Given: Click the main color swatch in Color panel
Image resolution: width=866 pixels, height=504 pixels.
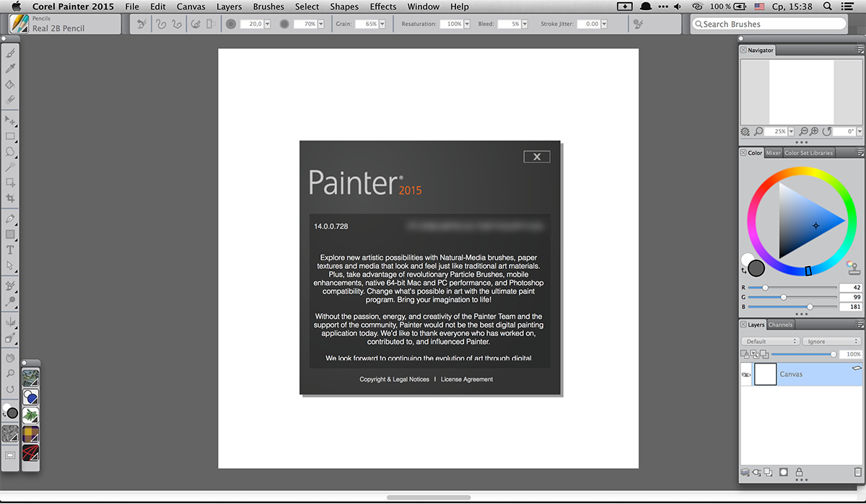Looking at the screenshot, I should [x=756, y=268].
